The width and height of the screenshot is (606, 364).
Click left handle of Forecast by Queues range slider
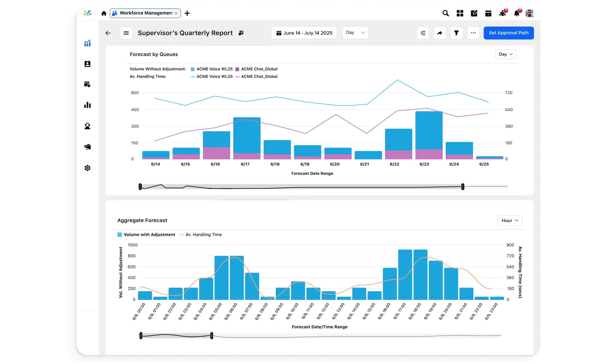(x=140, y=187)
